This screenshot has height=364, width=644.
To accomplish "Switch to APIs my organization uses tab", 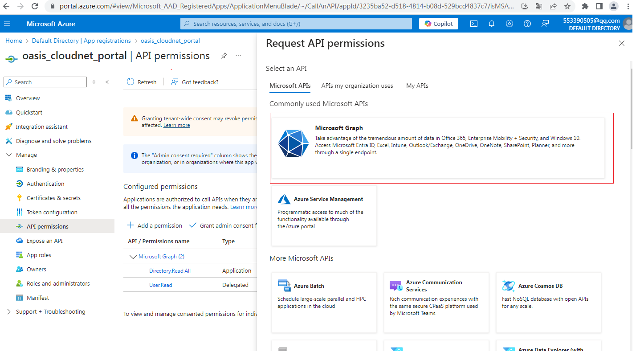I will click(357, 86).
